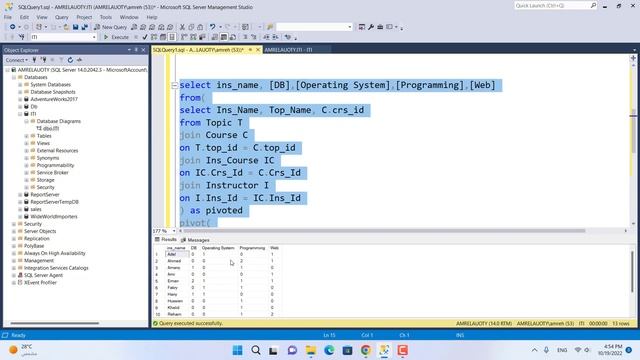Click the editor horizontal scrollbar
Screen dimensions: 640x360
click(384, 231)
